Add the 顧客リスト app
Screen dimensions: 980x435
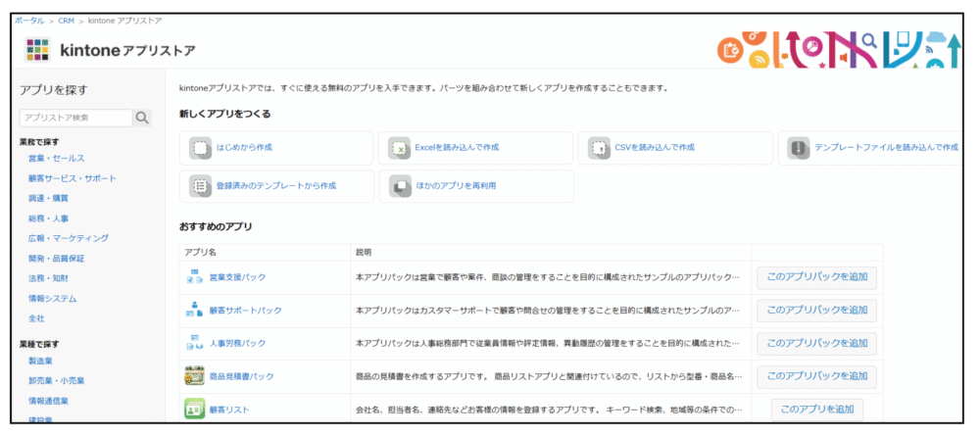click(817, 410)
